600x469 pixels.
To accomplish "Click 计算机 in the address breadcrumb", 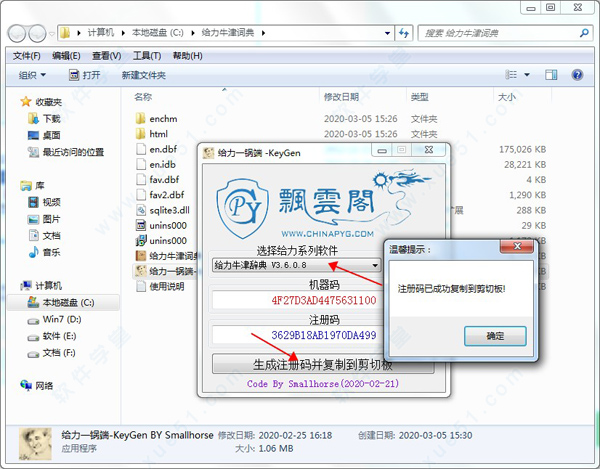I will (101, 33).
